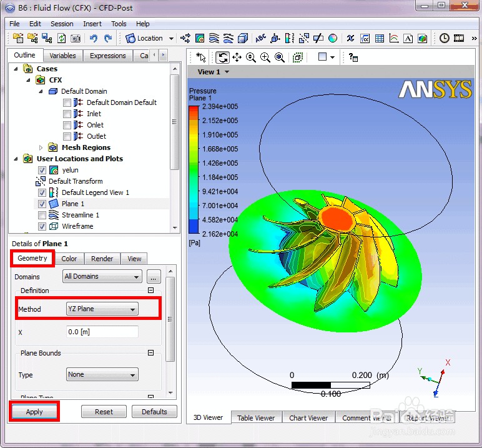The height and width of the screenshot is (448, 482).
Task: Insert a Streamline via toolbar icon
Action: tap(214, 38)
